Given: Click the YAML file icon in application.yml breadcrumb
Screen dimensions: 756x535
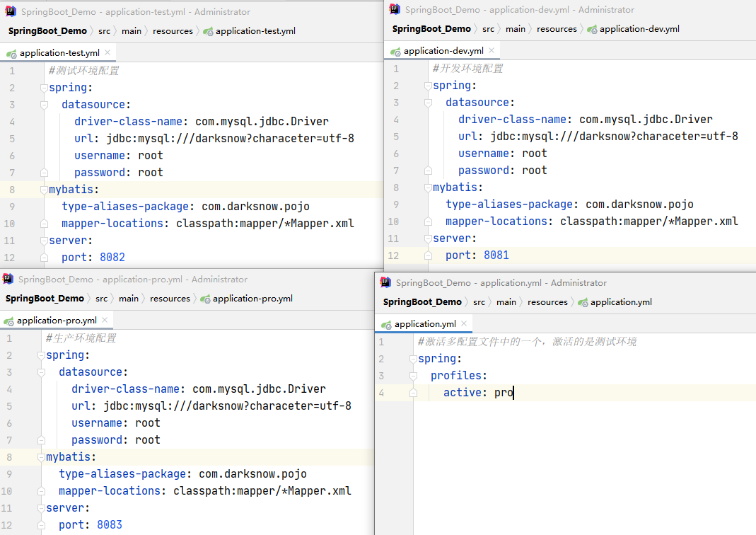Looking at the screenshot, I should coord(583,302).
